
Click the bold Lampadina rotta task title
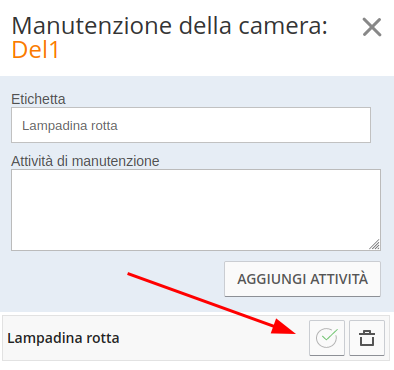click(x=63, y=338)
